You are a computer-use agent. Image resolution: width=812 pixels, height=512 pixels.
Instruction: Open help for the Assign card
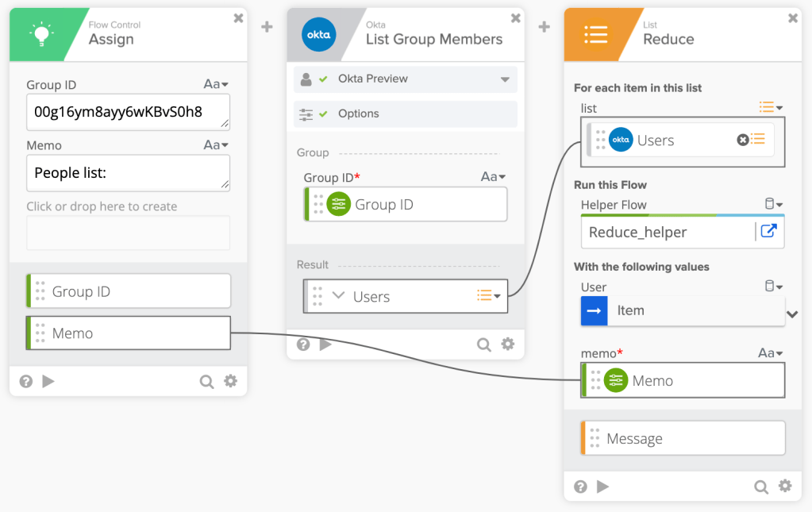click(x=26, y=381)
